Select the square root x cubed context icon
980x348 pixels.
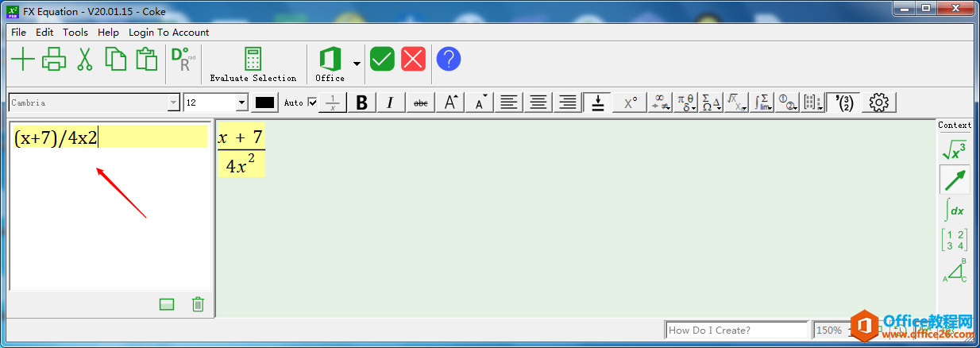(x=955, y=149)
